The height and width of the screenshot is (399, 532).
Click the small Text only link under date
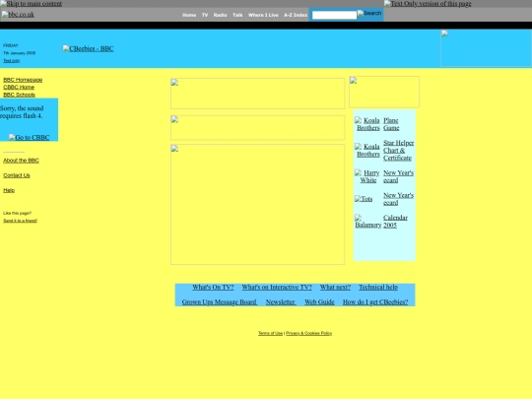[x=12, y=61]
